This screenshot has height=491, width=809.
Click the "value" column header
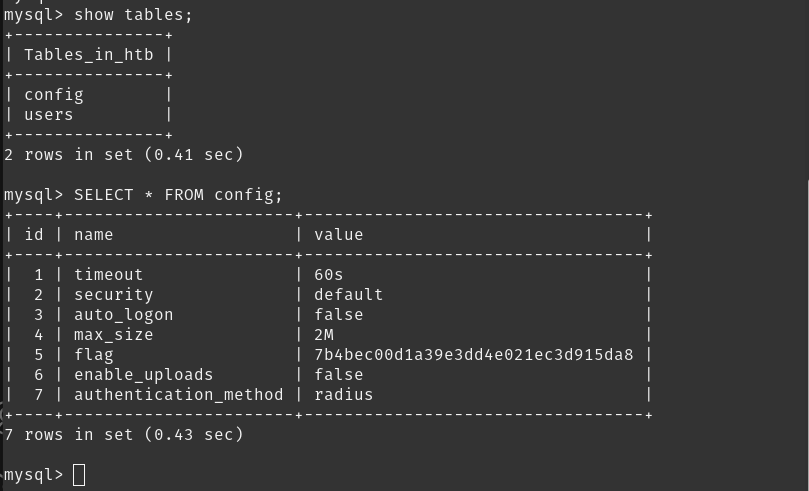(339, 235)
